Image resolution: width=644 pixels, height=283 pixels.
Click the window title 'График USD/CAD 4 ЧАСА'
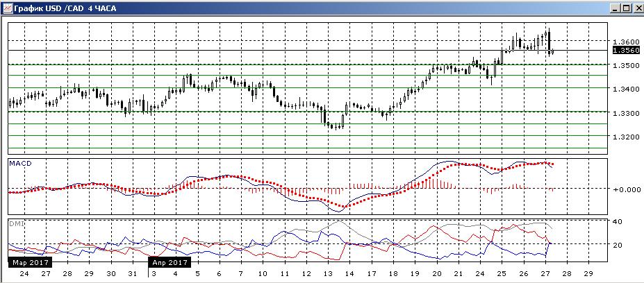coord(65,8)
